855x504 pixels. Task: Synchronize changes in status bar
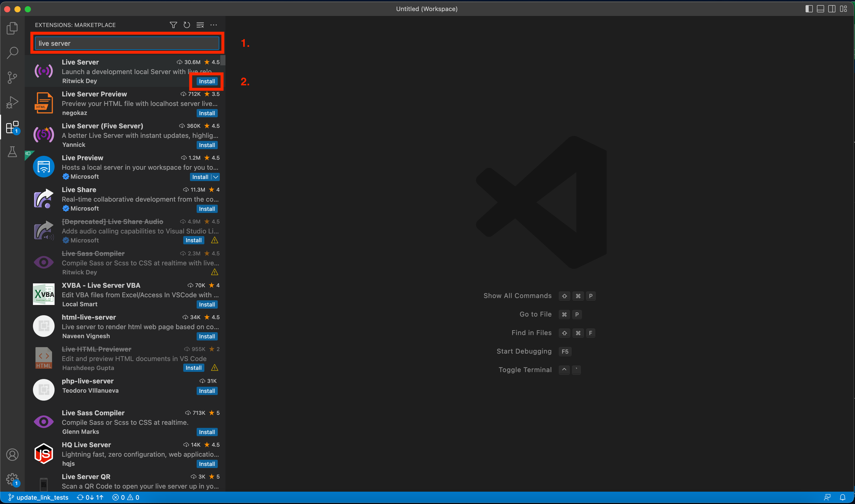(90, 497)
